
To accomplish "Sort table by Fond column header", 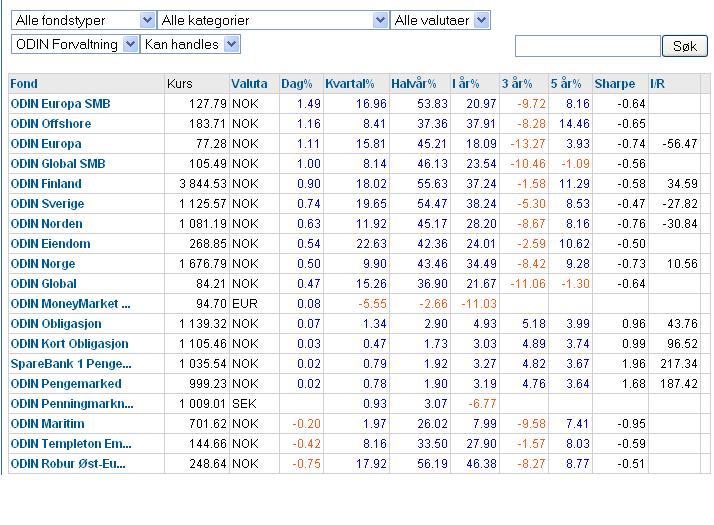I will click(x=24, y=84).
